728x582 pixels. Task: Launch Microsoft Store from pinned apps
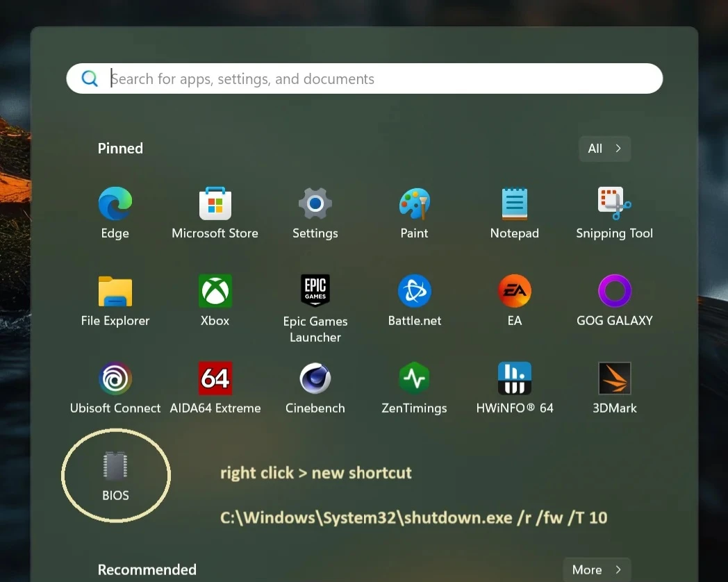pyautogui.click(x=215, y=204)
